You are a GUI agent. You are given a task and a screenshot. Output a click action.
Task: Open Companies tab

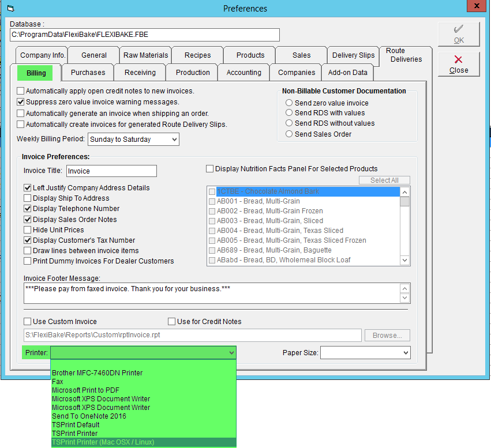point(296,73)
